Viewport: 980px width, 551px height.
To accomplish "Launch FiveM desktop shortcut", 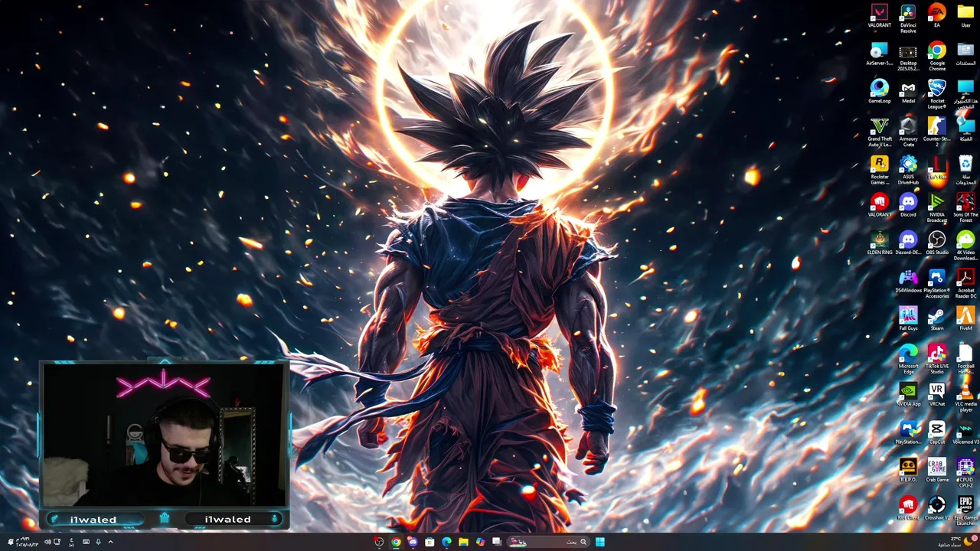I will point(965,319).
